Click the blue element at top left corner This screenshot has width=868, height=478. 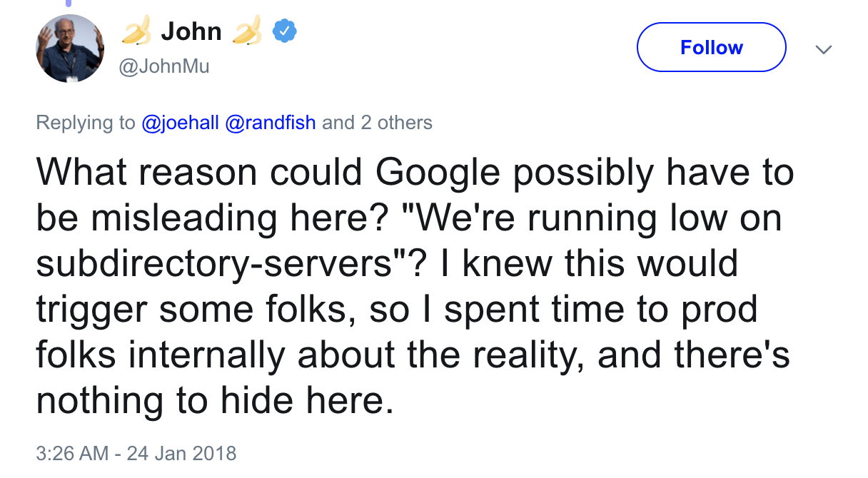pyautogui.click(x=69, y=3)
